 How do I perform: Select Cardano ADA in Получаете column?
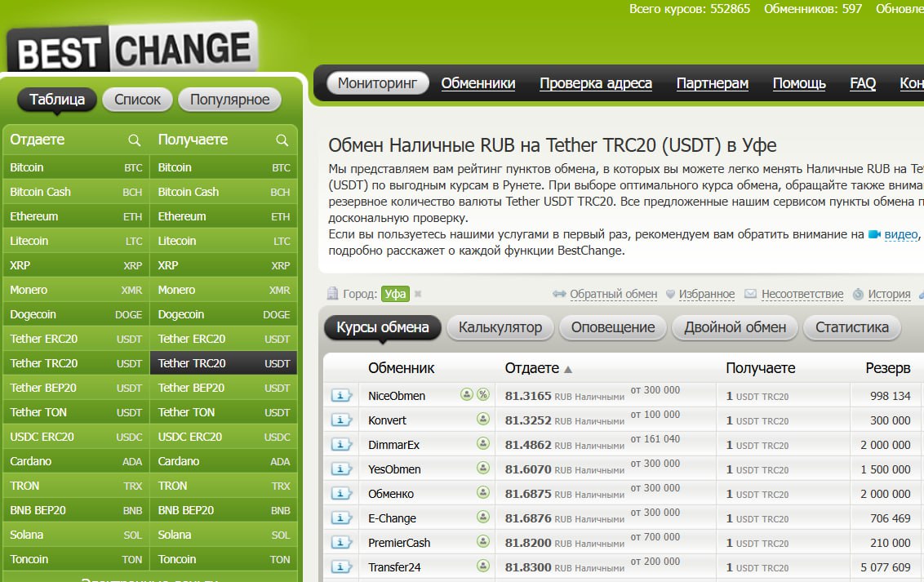224,461
